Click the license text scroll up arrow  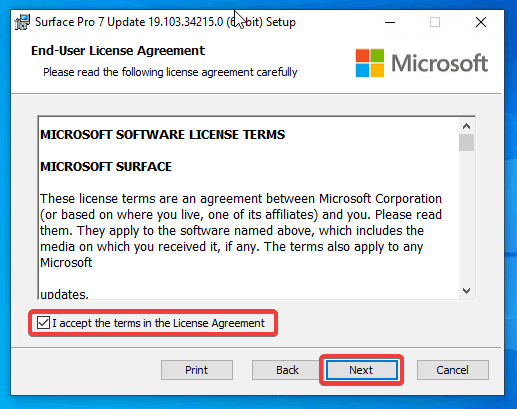tap(466, 126)
